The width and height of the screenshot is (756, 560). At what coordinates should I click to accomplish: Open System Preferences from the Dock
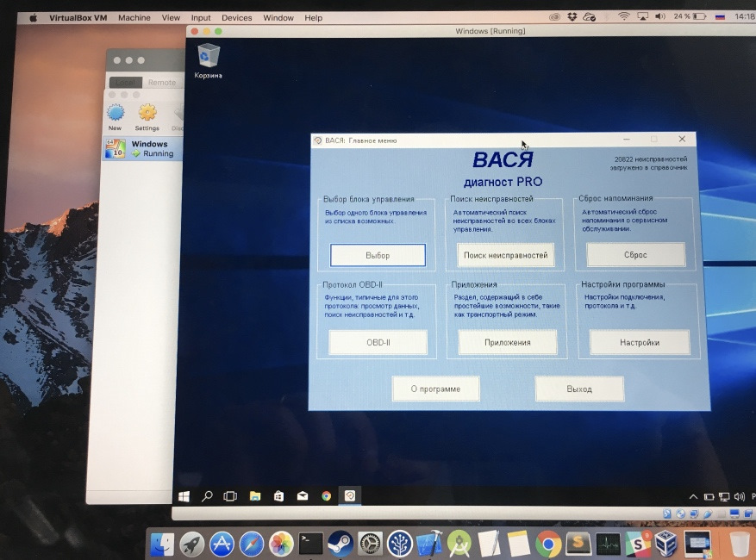point(370,544)
